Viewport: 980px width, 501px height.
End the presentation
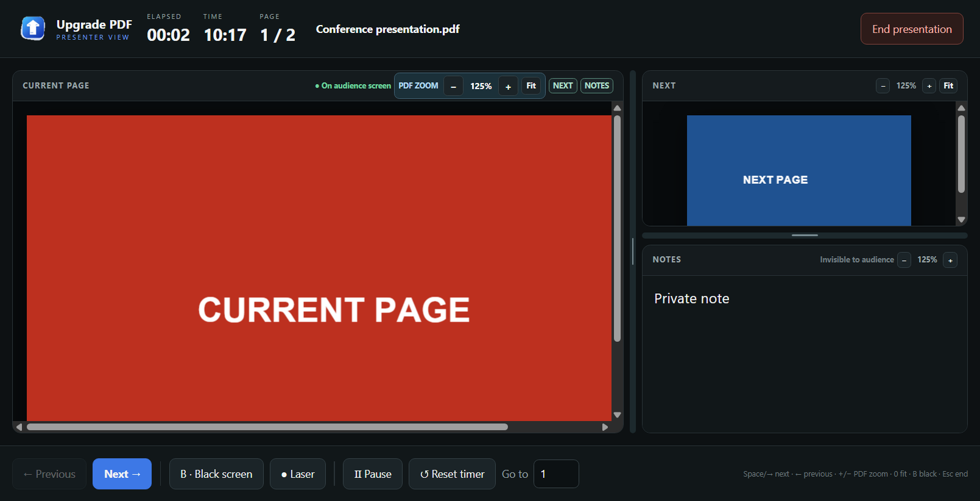[x=912, y=29]
